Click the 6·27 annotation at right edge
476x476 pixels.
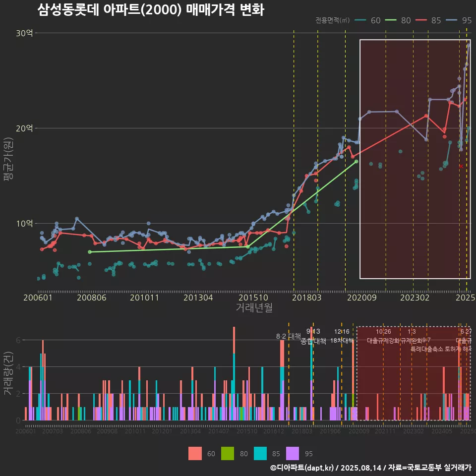point(466,332)
